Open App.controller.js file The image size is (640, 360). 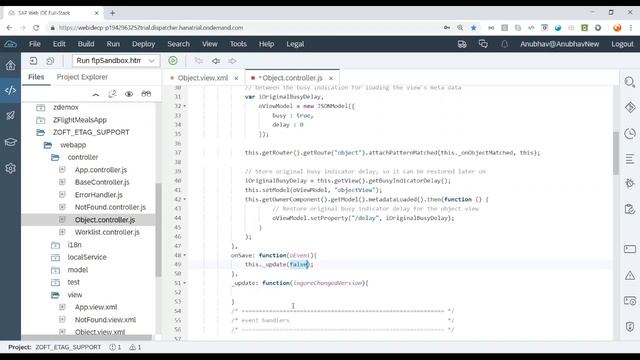point(100,170)
